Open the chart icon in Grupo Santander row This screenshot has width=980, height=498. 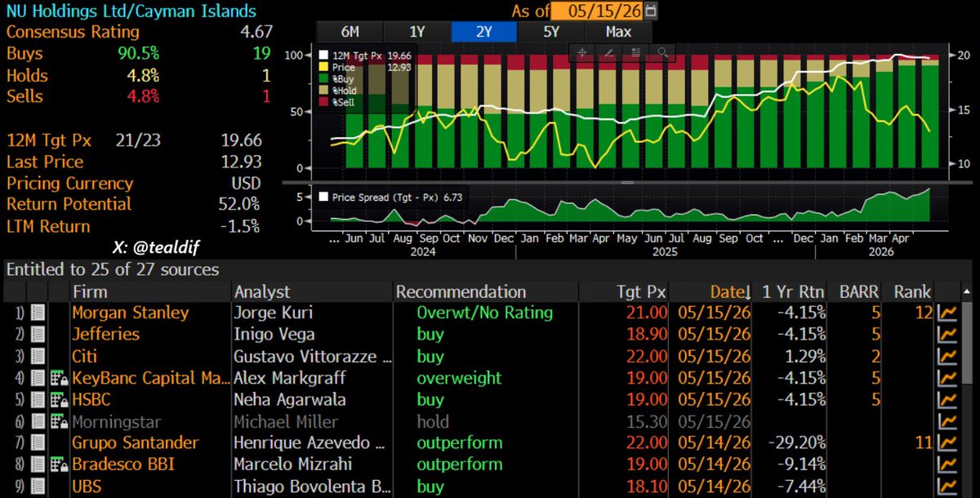point(947,443)
